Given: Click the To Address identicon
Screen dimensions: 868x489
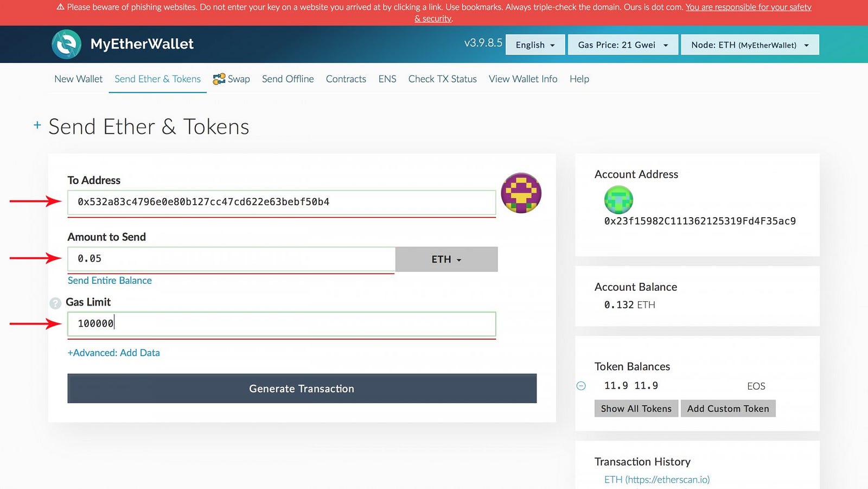Looking at the screenshot, I should coord(521,193).
